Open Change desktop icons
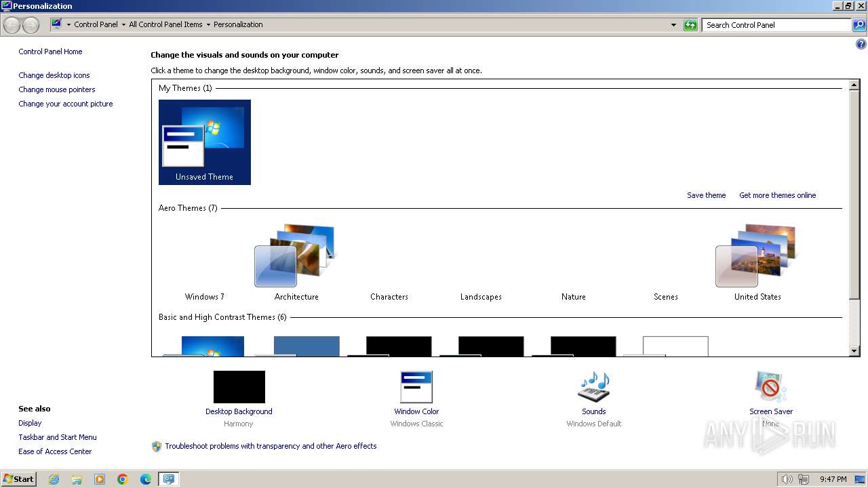 (54, 75)
